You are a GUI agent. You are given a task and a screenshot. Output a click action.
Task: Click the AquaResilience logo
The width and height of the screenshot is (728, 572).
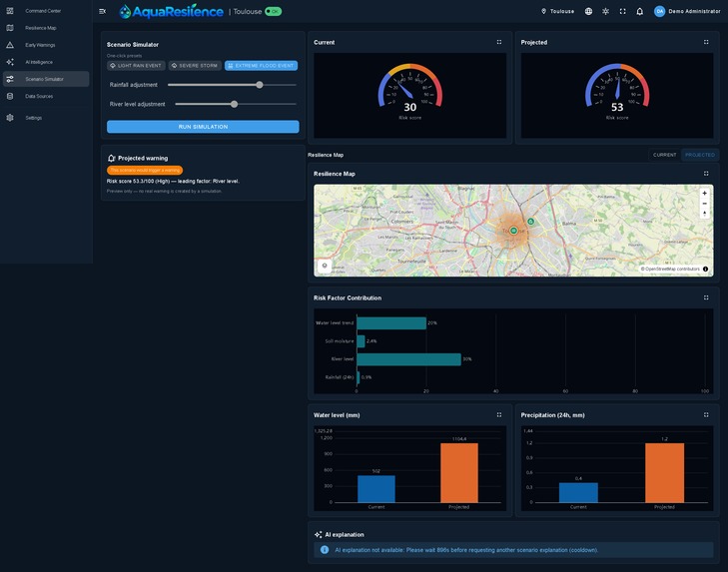[x=172, y=11]
